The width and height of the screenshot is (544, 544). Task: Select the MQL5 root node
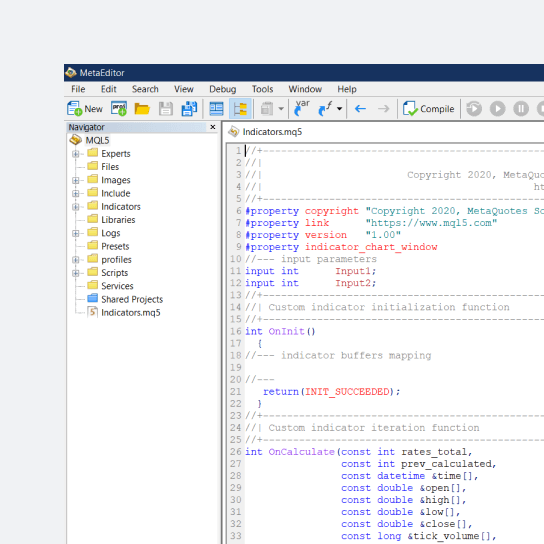point(97,141)
